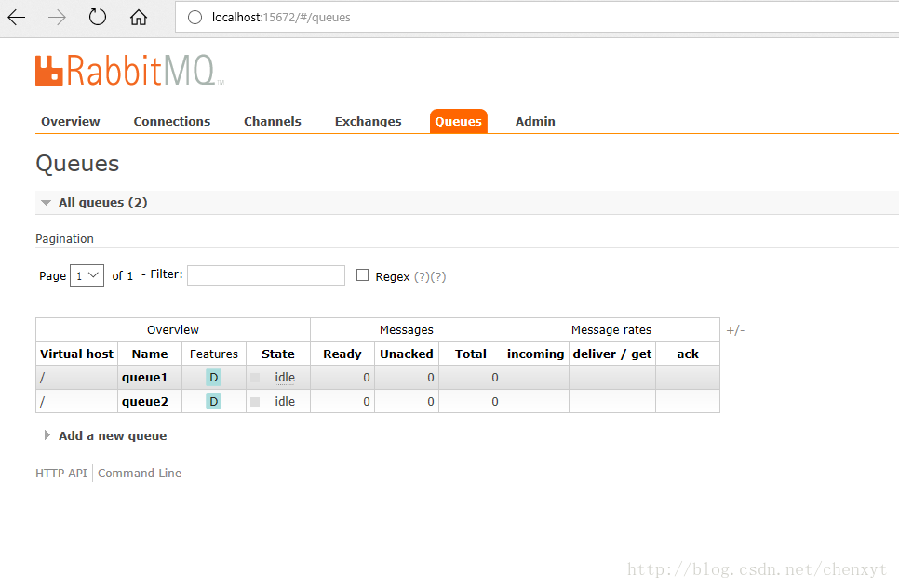Click the Unacked count 0 for queue1
This screenshot has height=588, width=899.
(x=431, y=378)
